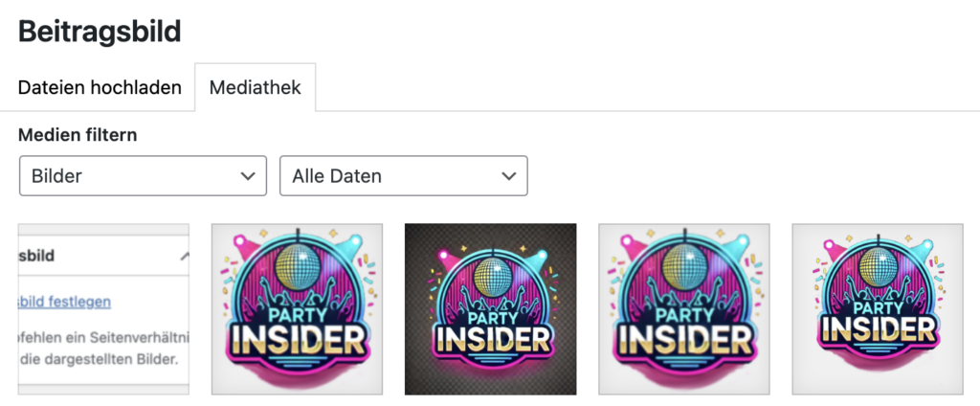The height and width of the screenshot is (406, 980).
Task: Select the Mediathek tab
Action: [x=255, y=87]
